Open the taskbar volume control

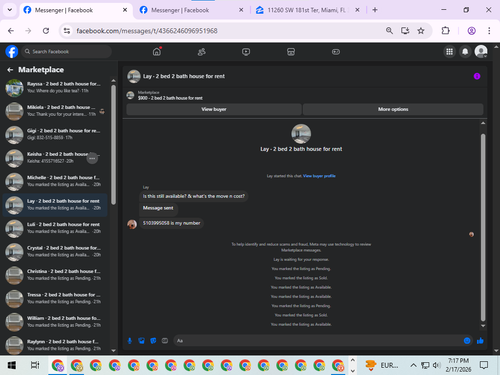tap(436, 365)
